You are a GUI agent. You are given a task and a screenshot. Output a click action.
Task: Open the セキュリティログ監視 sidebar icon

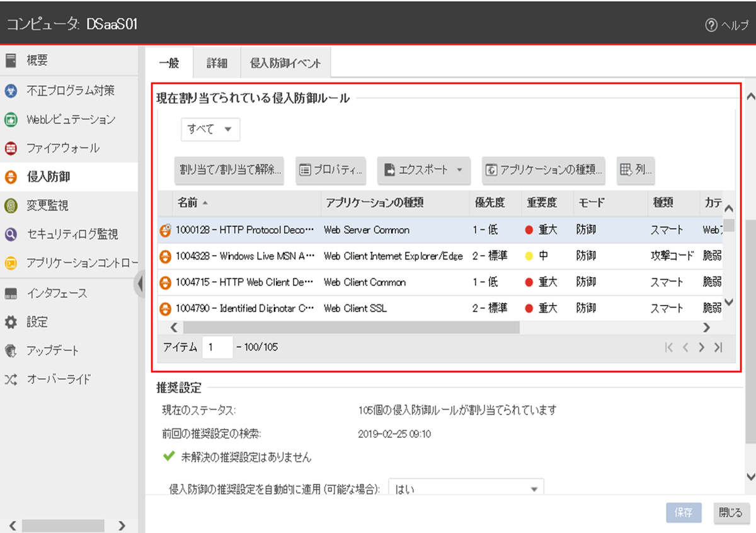point(11,234)
